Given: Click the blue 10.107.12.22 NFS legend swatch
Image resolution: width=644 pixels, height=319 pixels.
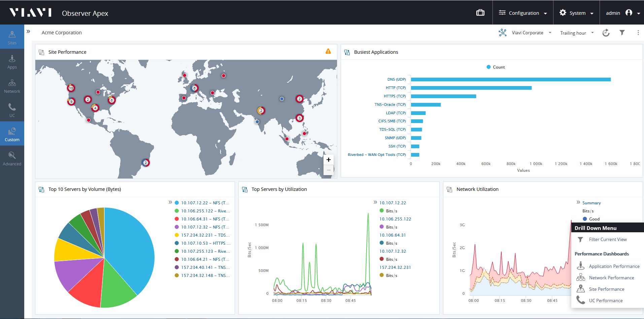Looking at the screenshot, I should click(x=177, y=203).
